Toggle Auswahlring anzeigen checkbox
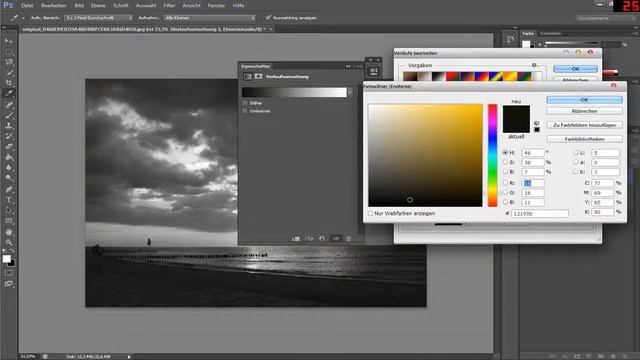Screen dimensions: 640x360 268,18
